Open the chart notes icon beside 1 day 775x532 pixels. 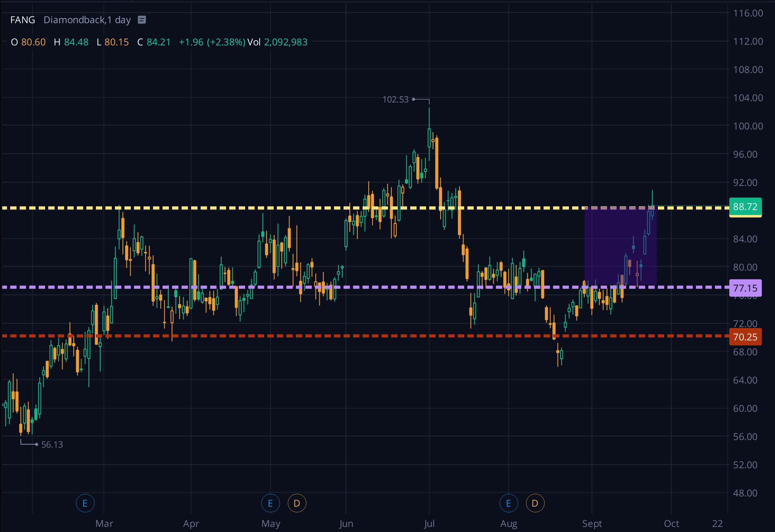(142, 20)
